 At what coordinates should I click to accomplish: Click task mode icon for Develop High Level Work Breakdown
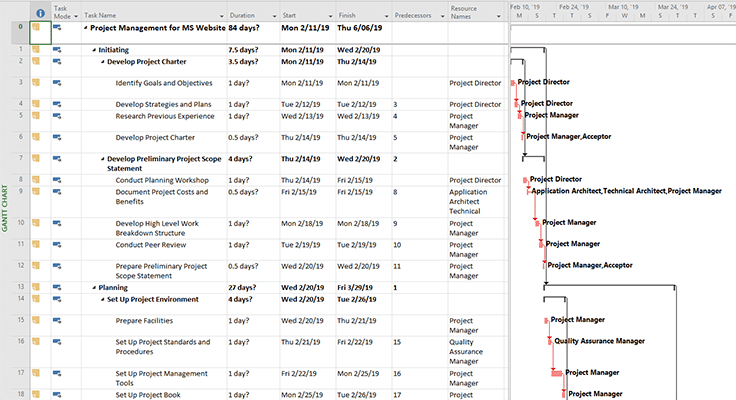click(x=57, y=223)
